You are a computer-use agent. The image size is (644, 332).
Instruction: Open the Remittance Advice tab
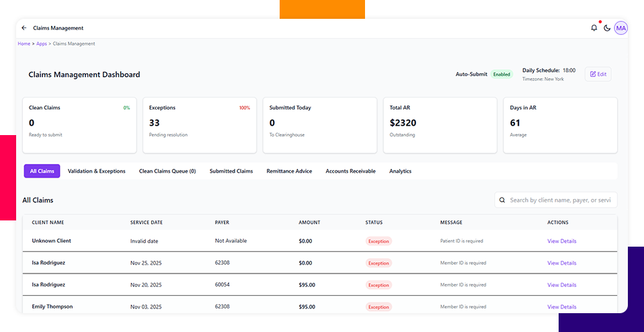(289, 171)
